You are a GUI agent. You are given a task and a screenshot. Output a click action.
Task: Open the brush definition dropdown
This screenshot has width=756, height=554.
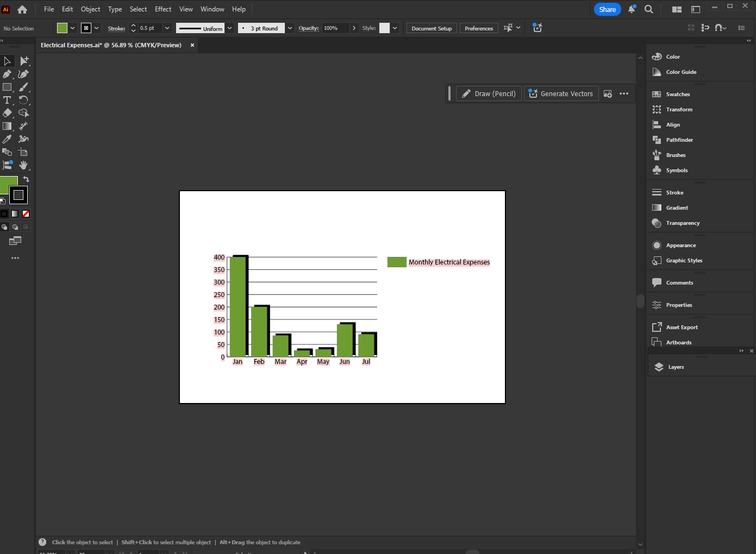click(x=289, y=28)
